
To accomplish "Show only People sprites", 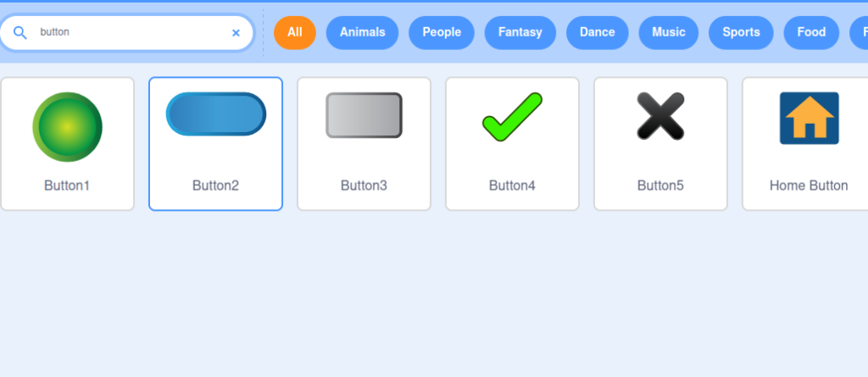I will click(442, 32).
